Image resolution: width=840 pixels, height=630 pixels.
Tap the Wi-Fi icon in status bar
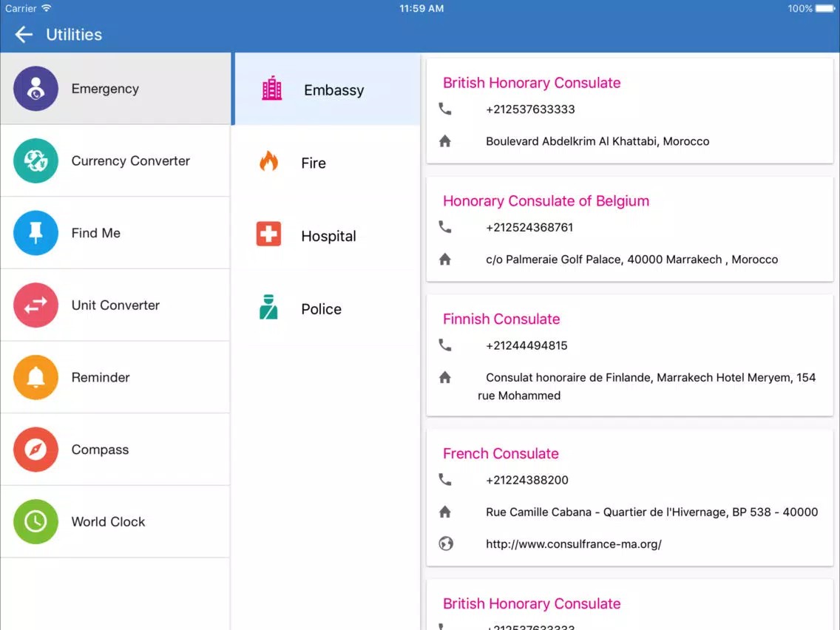pyautogui.click(x=47, y=8)
